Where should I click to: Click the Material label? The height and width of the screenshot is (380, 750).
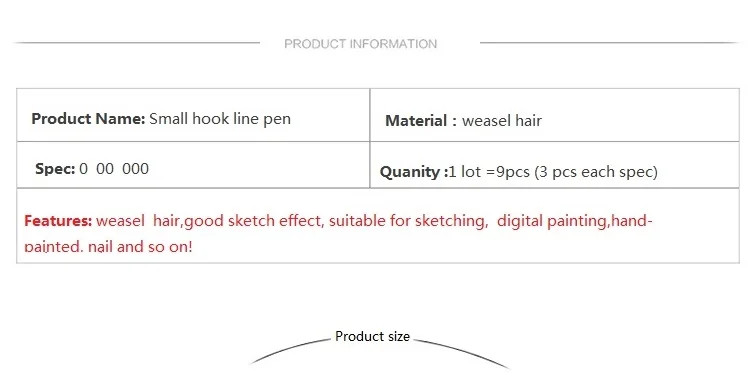coord(421,121)
